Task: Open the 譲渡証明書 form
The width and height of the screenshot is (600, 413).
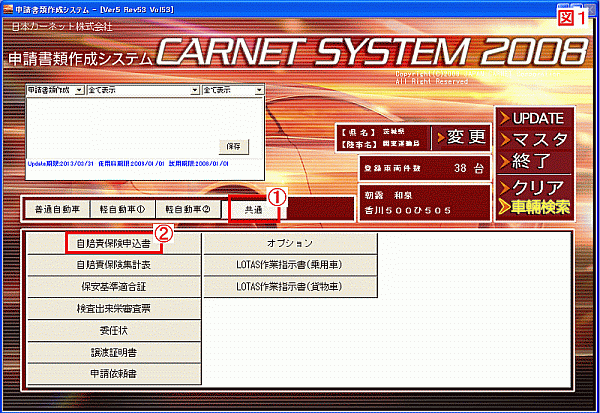Action: click(x=114, y=352)
